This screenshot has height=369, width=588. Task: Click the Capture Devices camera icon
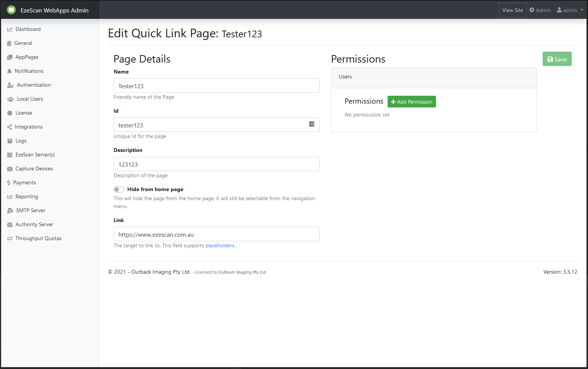pos(10,169)
